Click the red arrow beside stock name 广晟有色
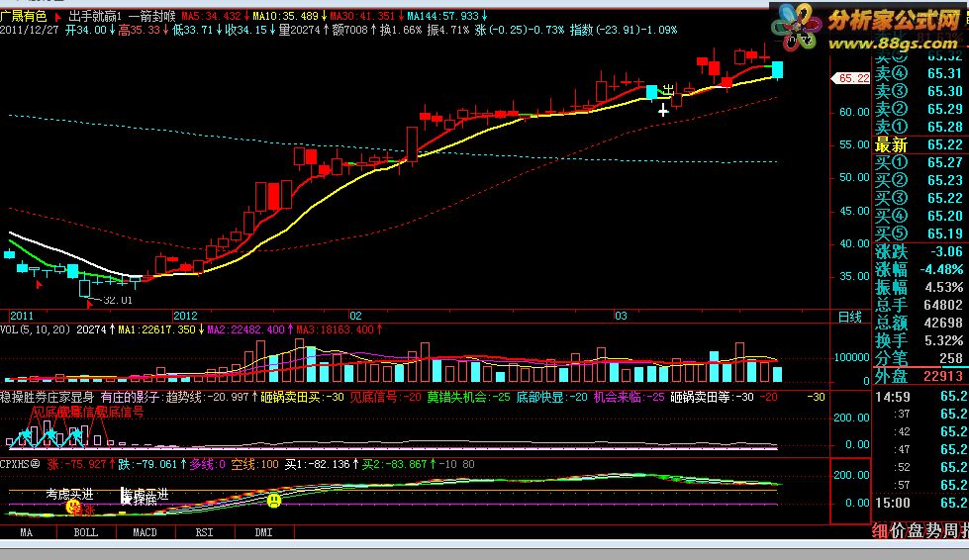The width and height of the screenshot is (969, 560). (x=58, y=17)
